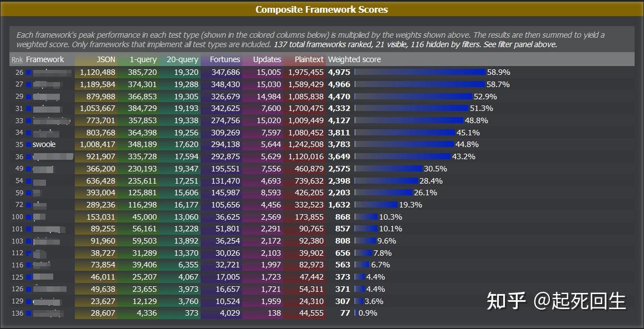The image size is (644, 329).
Task: Click the 58.9% score bar
Action: tap(420, 72)
